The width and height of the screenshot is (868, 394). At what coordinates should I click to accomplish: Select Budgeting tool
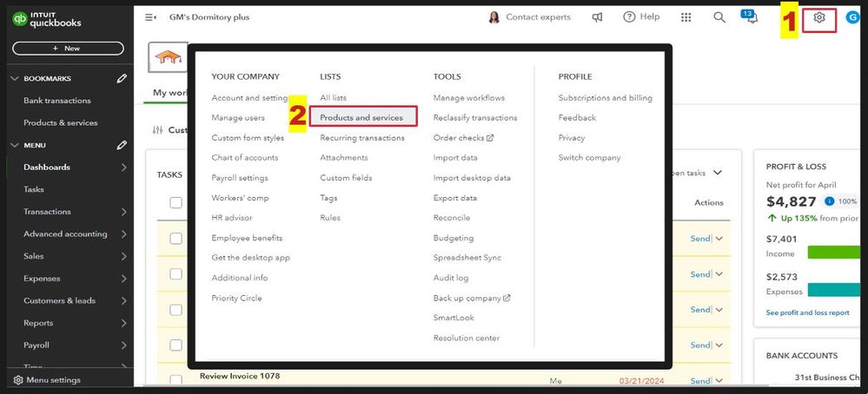(454, 238)
